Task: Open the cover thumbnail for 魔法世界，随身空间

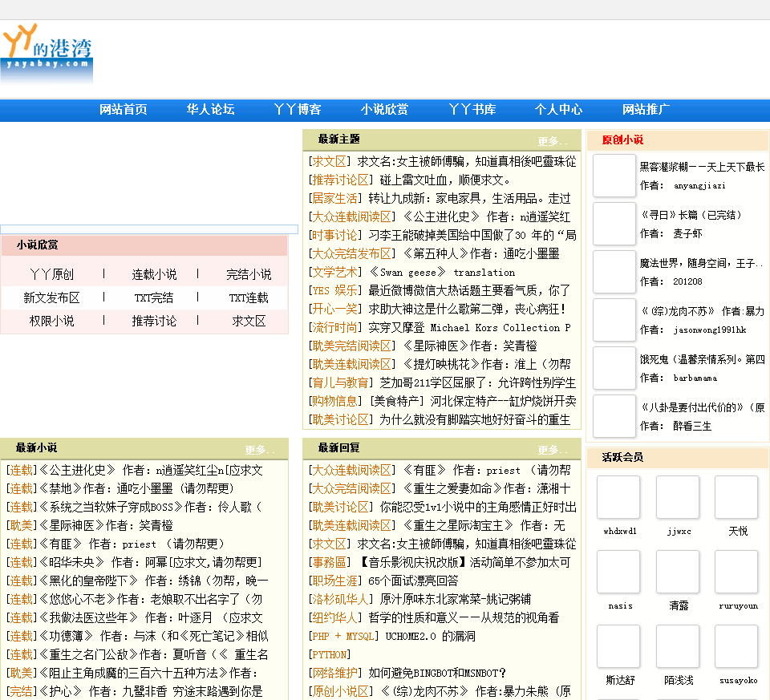Action: 614,272
